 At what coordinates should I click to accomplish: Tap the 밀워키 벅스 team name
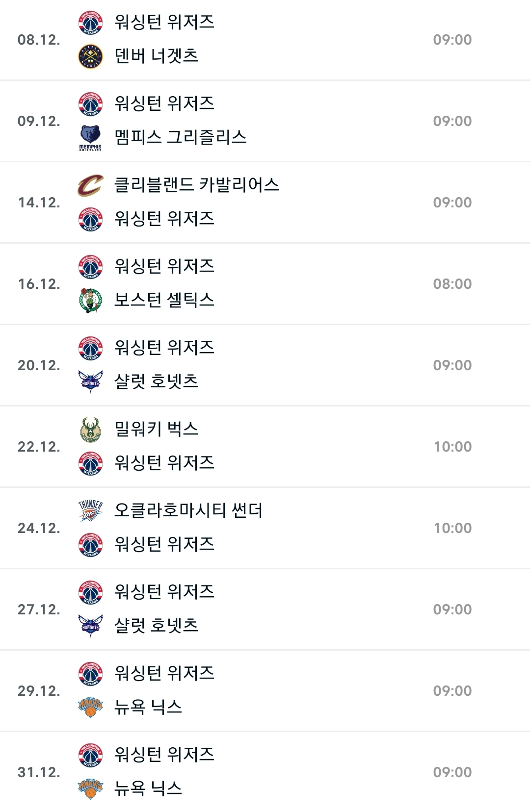[x=156, y=430]
